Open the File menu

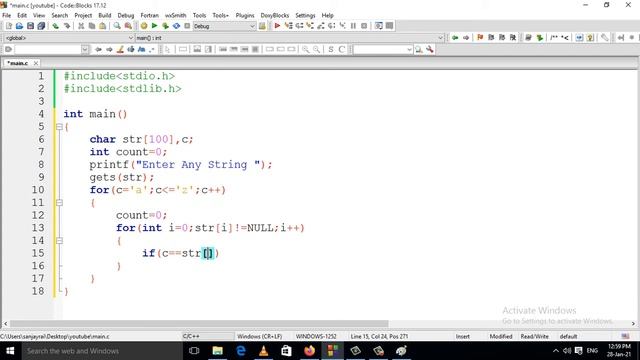tap(7, 15)
